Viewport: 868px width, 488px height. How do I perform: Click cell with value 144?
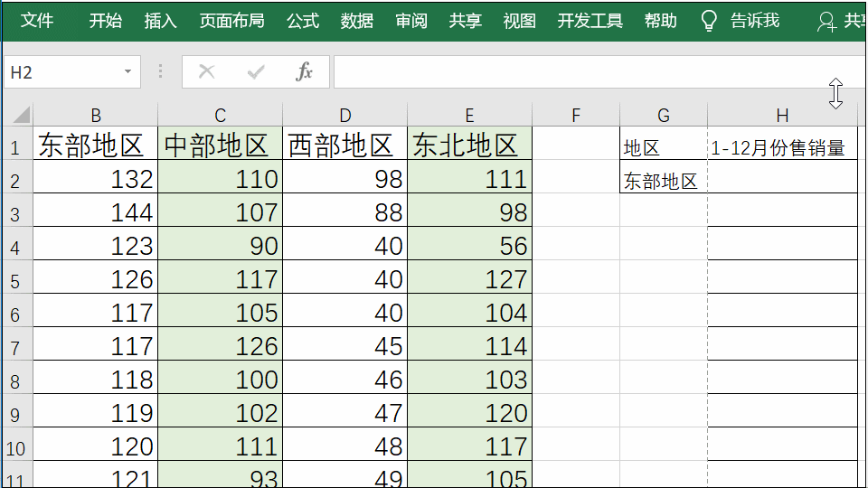(x=95, y=211)
